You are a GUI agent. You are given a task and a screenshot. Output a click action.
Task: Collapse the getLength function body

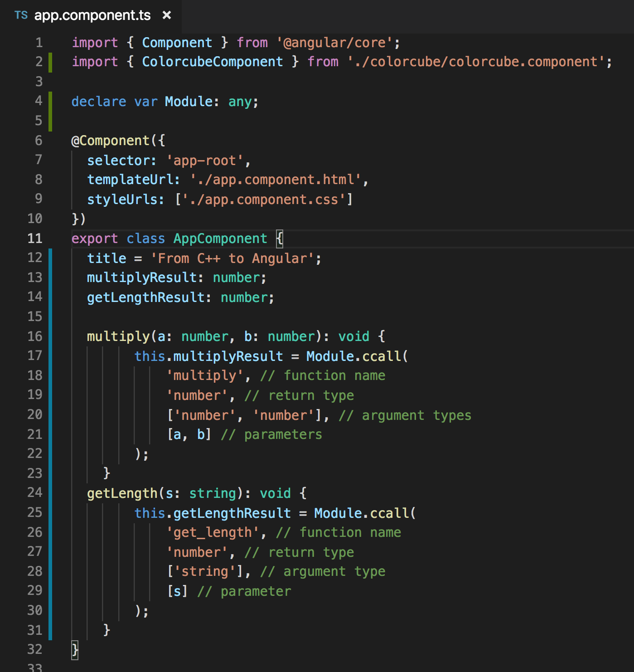61,493
